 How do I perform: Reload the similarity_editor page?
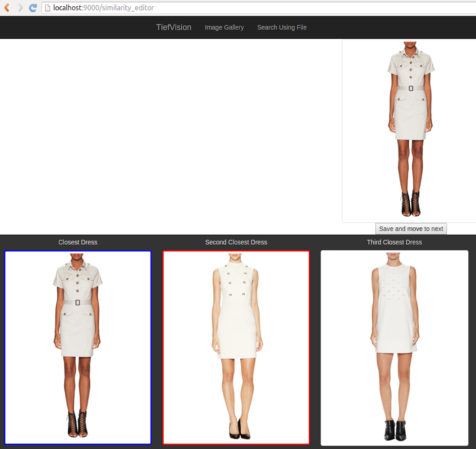(32, 7)
